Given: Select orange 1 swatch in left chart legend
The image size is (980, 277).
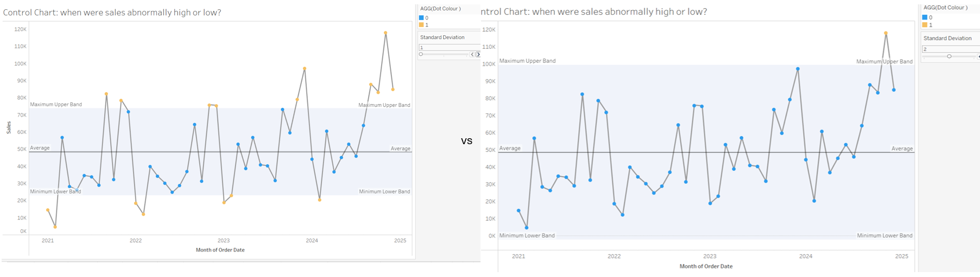Looking at the screenshot, I should coord(421,25).
